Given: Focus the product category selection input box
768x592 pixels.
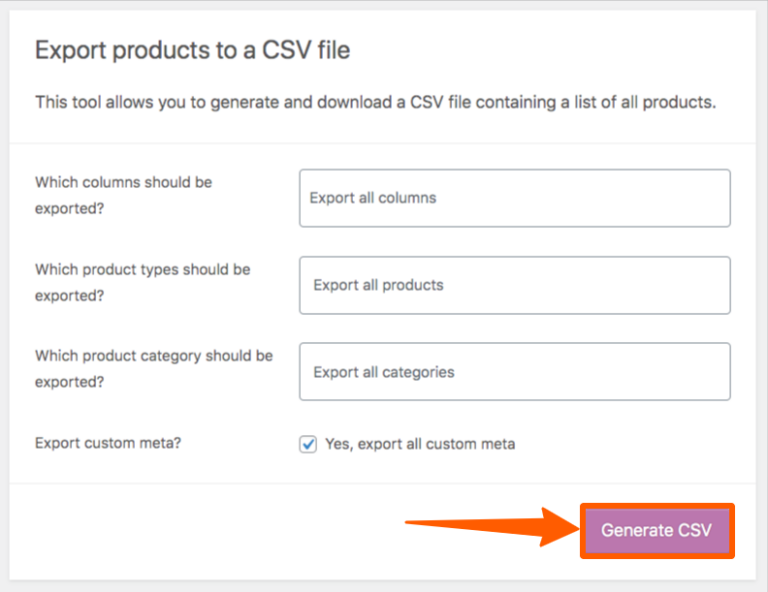Looking at the screenshot, I should (x=600, y=372).
